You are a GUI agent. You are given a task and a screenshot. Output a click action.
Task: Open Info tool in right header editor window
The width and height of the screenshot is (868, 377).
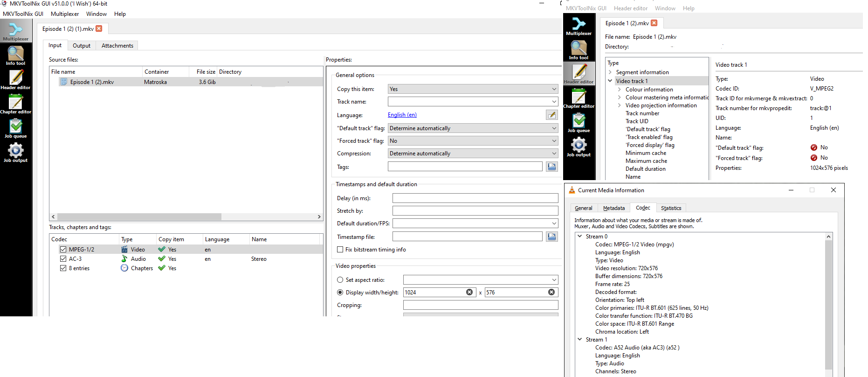[579, 50]
